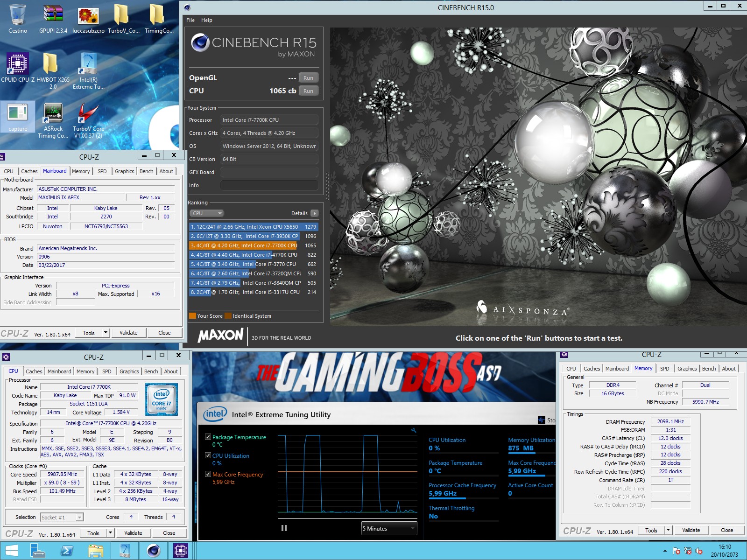Open the Cinebench File menu
This screenshot has height=560, width=747.
click(x=190, y=20)
